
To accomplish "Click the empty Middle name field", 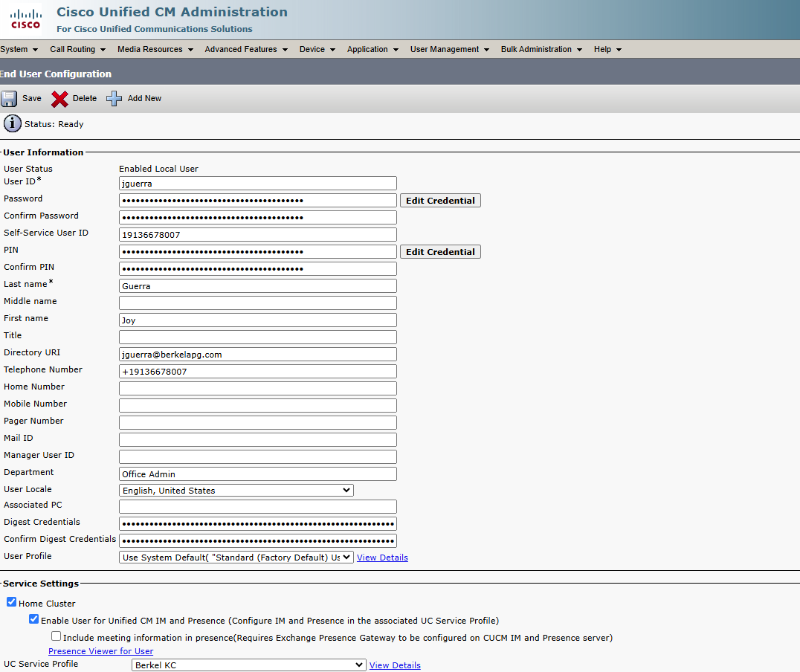I will (258, 303).
